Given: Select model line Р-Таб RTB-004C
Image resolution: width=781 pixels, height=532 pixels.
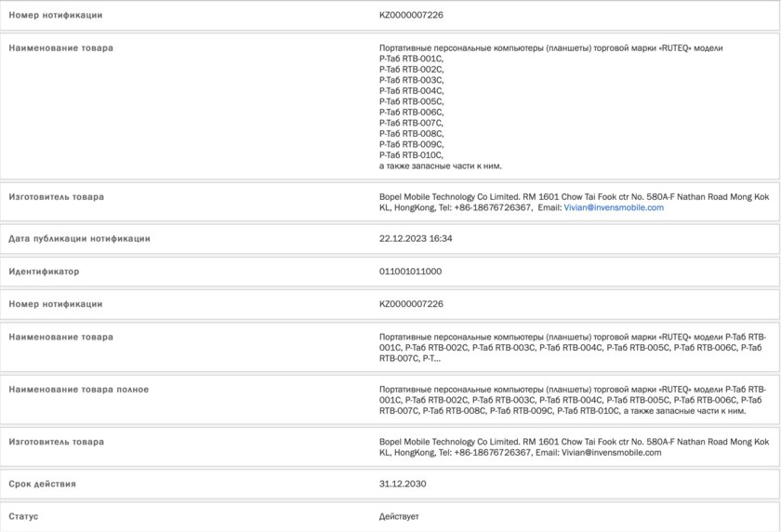Looking at the screenshot, I should 411,90.
